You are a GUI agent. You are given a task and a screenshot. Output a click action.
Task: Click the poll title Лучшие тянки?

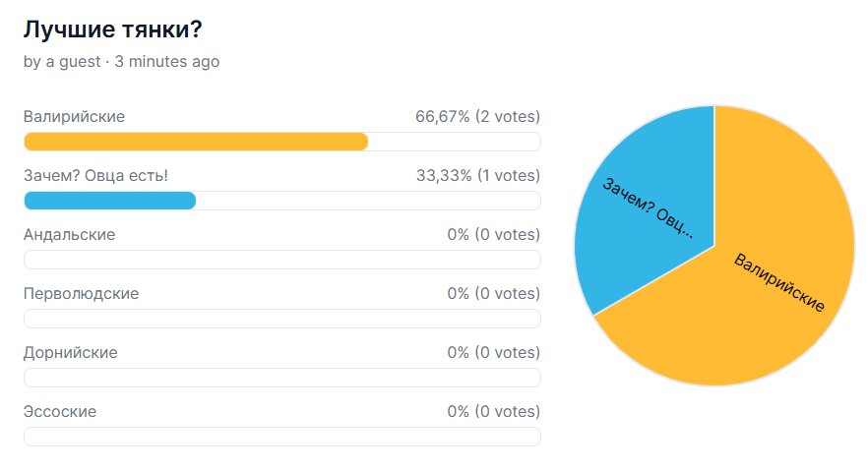click(x=113, y=29)
